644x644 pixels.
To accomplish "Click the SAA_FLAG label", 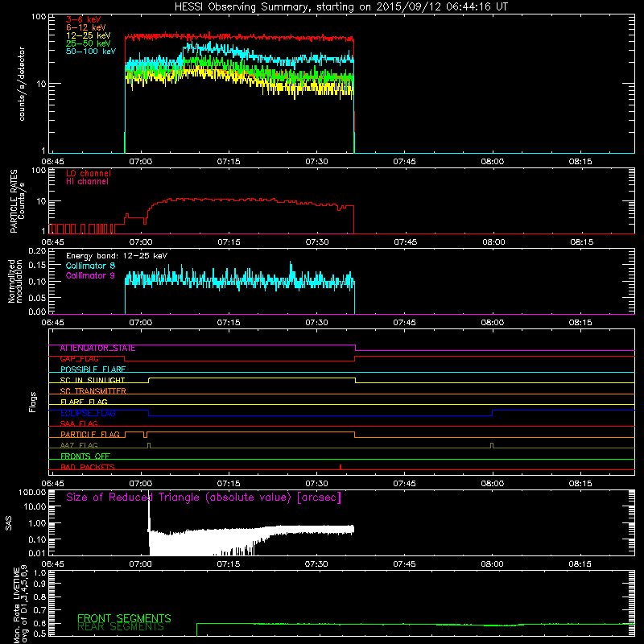I will (79, 424).
